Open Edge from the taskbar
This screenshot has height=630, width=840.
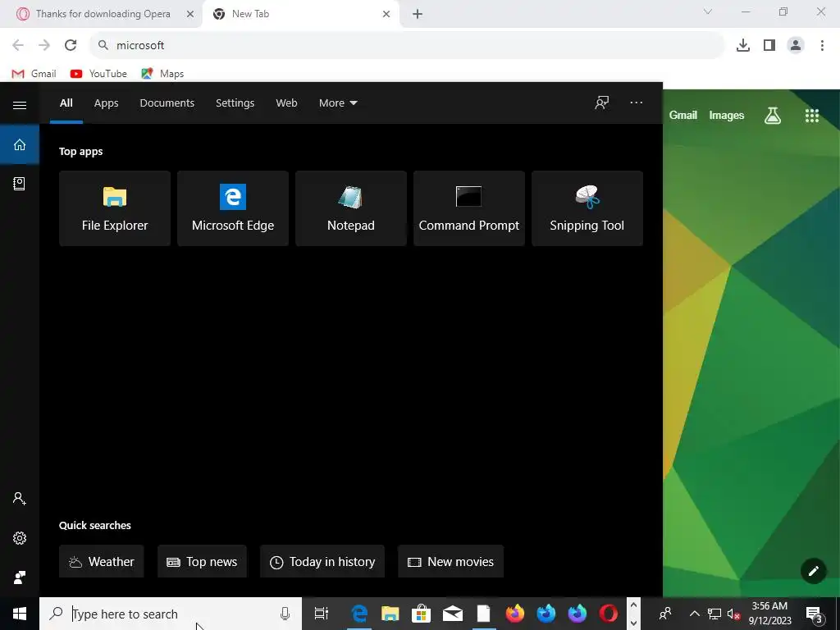[359, 614]
